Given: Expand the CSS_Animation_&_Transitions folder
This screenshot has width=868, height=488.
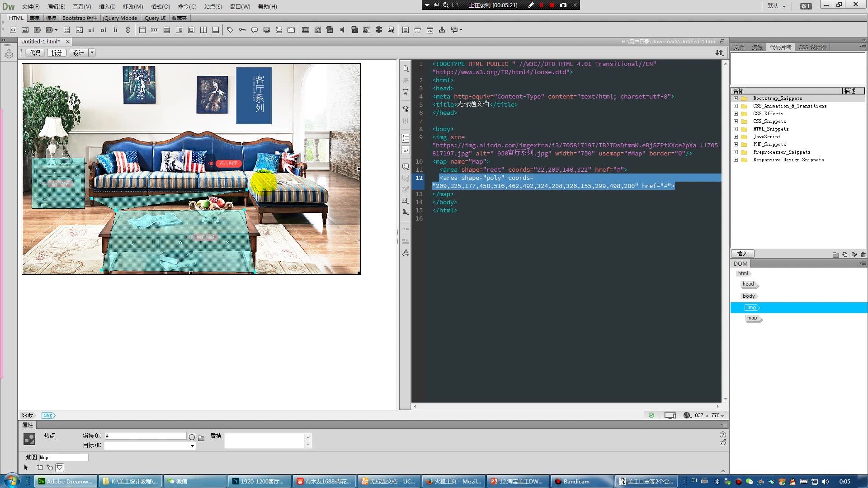Looking at the screenshot, I should [x=736, y=105].
